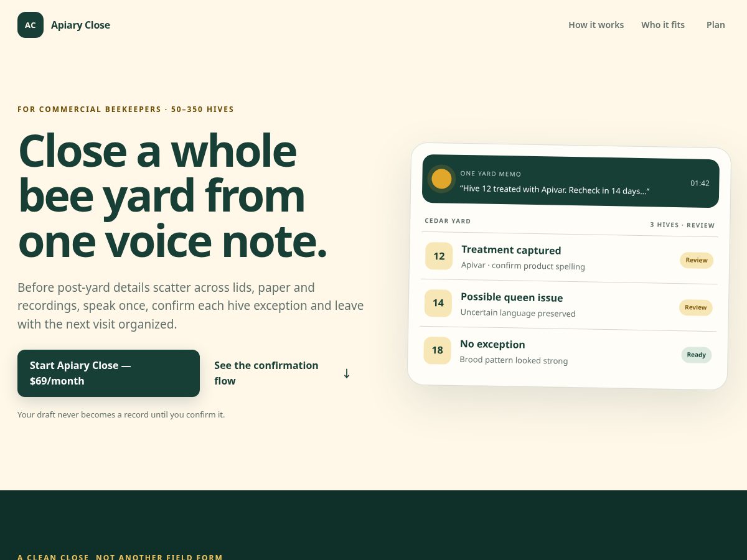
Task: Click Review badge on Treatment captured row
Action: pyautogui.click(x=697, y=260)
